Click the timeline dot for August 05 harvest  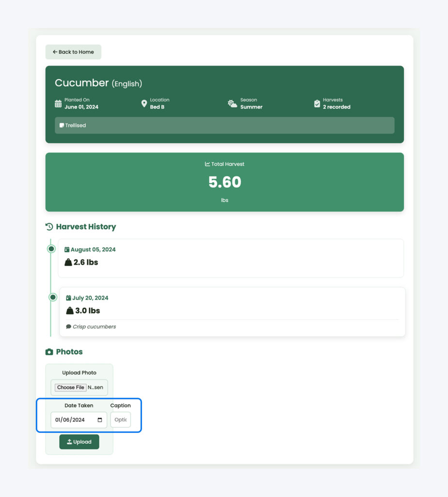point(51,248)
